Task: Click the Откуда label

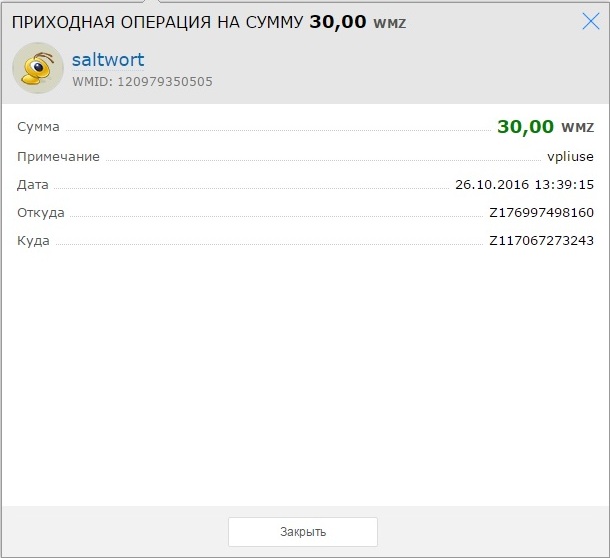Action: tap(41, 213)
